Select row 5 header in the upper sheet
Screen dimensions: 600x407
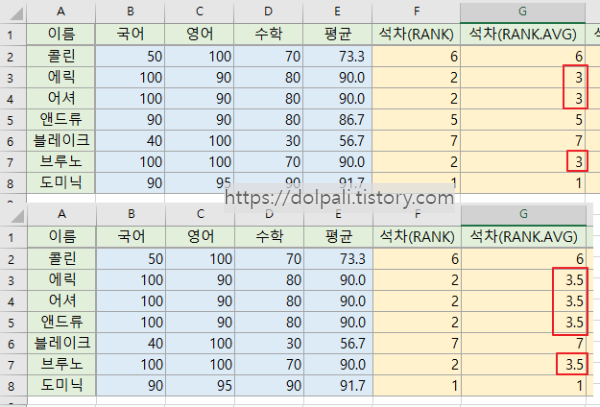13,120
